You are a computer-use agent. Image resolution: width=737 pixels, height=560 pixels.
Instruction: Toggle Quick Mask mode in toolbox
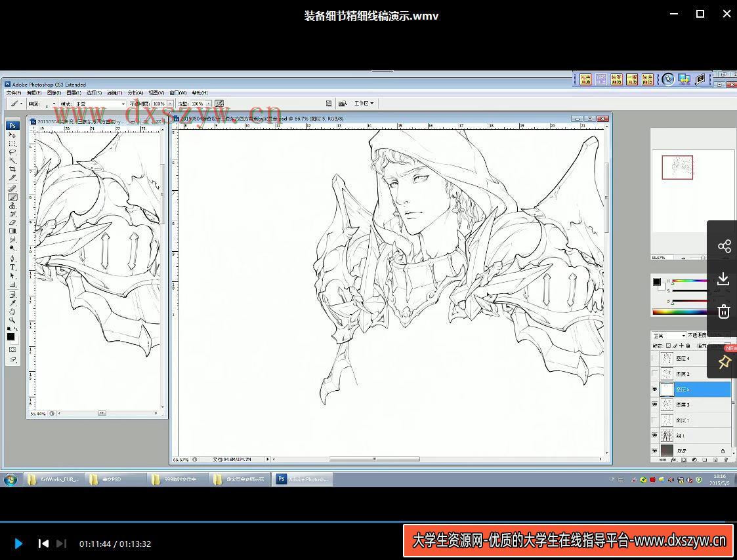[12, 350]
